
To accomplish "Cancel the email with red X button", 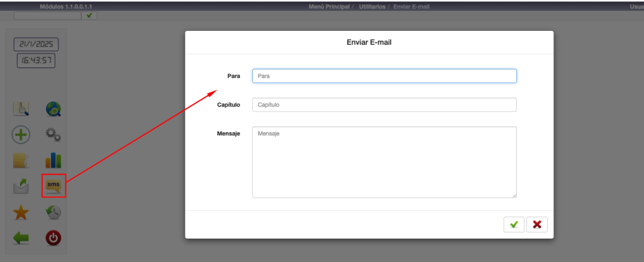I will coord(536,224).
